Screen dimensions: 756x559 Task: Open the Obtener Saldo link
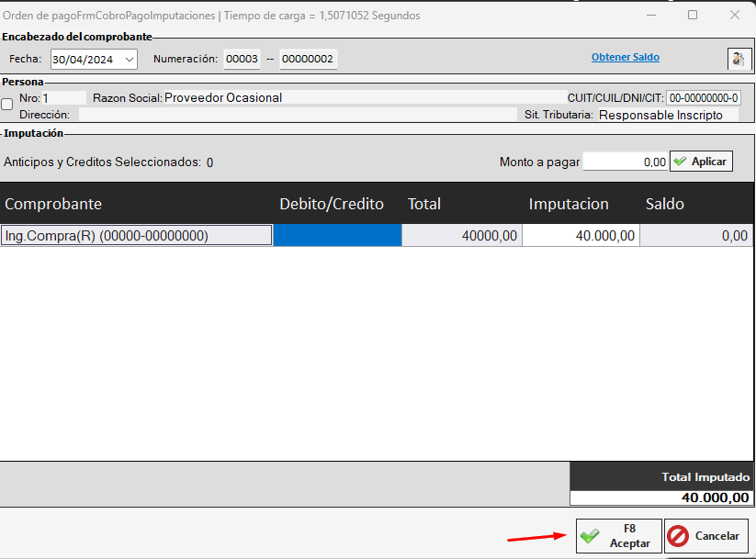(625, 58)
